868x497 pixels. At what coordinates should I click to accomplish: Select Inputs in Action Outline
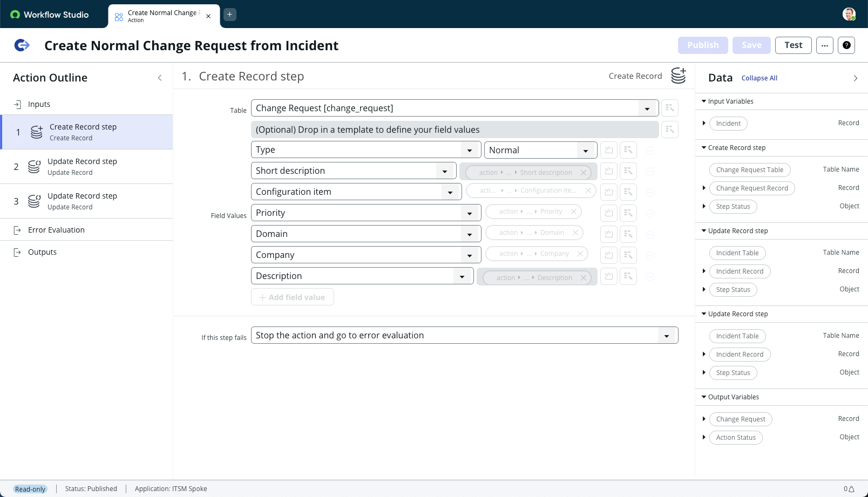86,104
